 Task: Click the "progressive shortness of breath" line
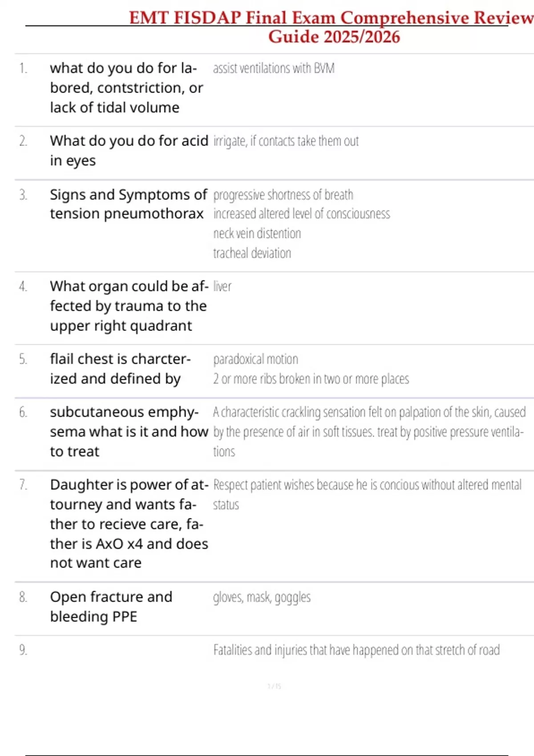[283, 195]
